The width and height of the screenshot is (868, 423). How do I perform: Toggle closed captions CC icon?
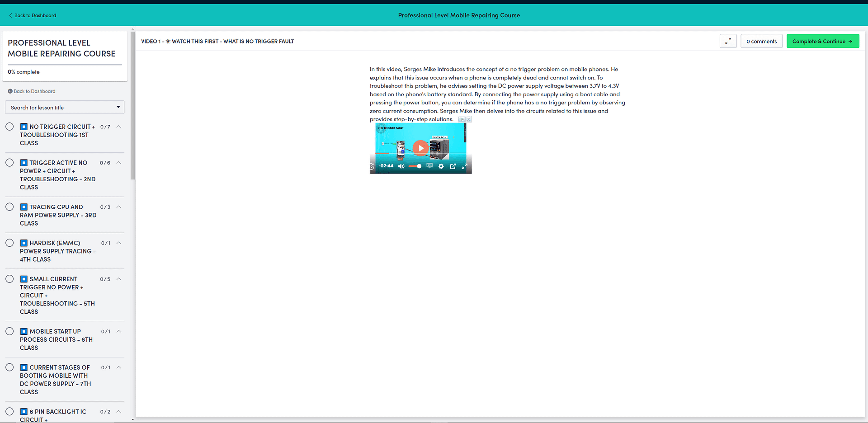coord(429,166)
